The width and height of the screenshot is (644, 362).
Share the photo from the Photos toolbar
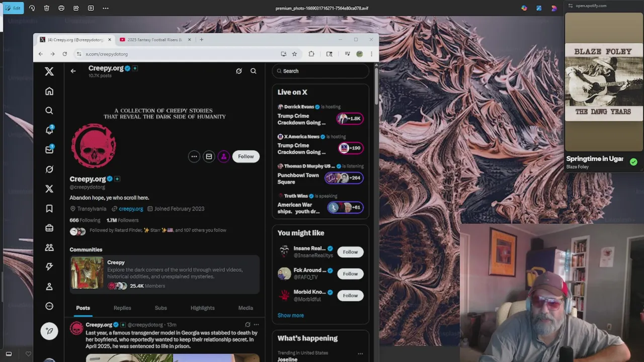click(76, 8)
